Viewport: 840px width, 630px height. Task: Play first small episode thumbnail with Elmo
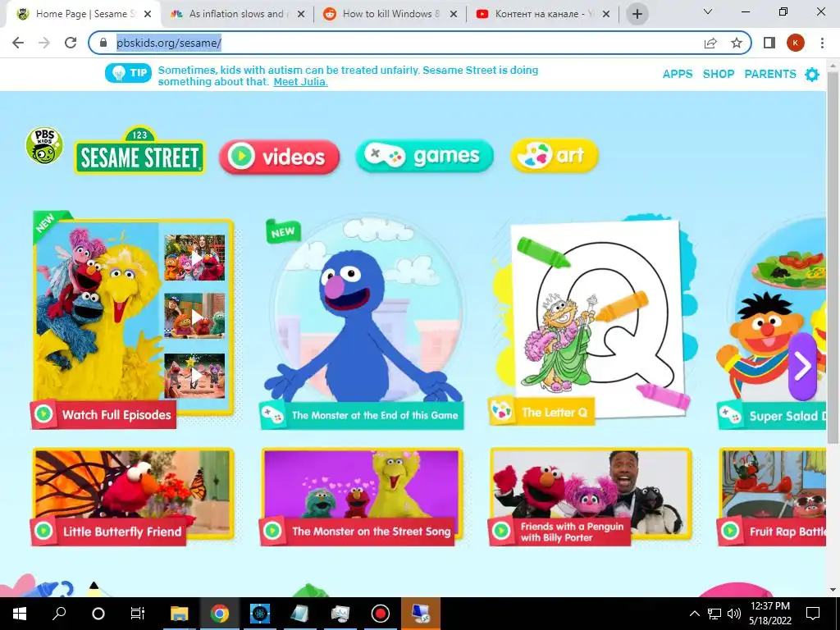(x=194, y=258)
